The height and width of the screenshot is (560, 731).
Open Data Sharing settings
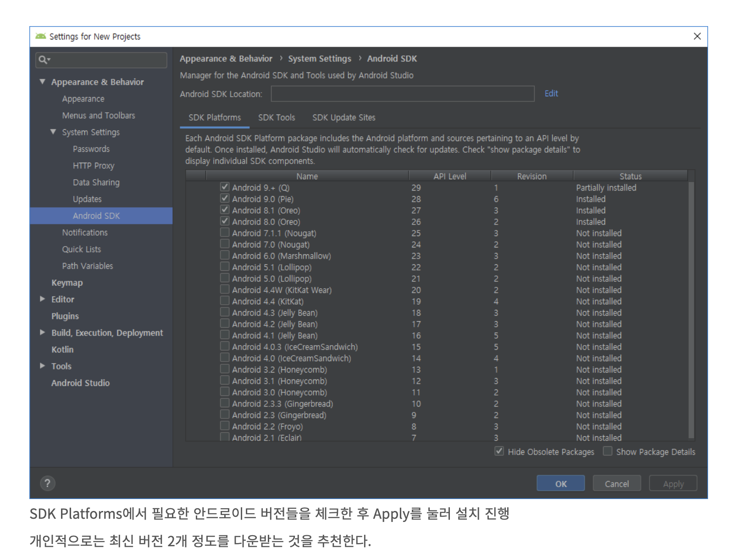coord(96,182)
